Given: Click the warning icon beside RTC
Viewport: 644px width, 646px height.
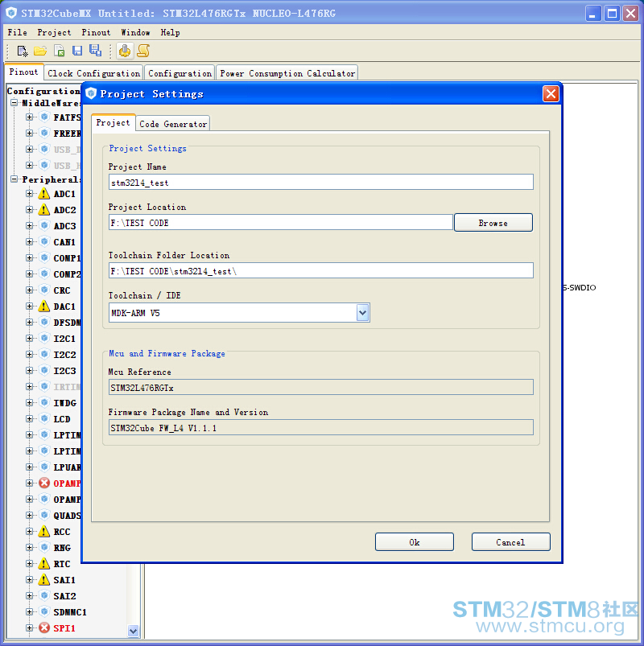Looking at the screenshot, I should pyautogui.click(x=44, y=564).
